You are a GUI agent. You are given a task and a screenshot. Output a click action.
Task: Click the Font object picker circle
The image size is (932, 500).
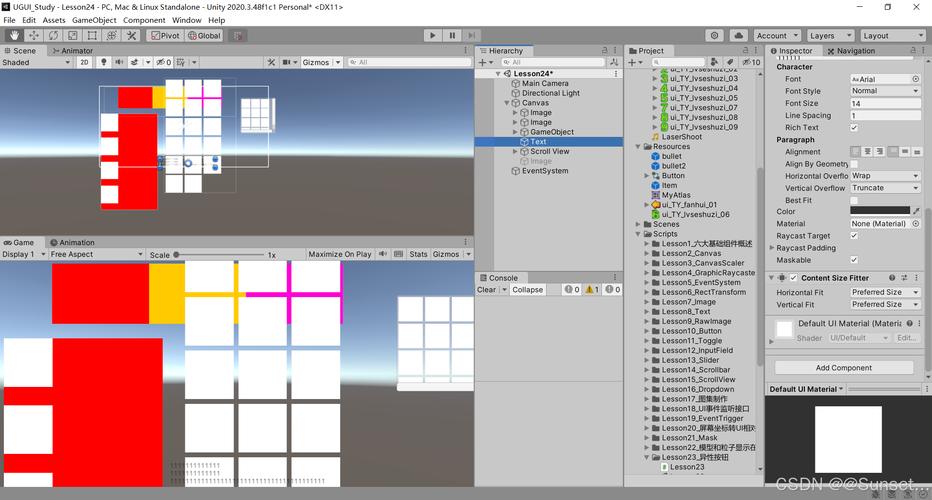point(916,79)
